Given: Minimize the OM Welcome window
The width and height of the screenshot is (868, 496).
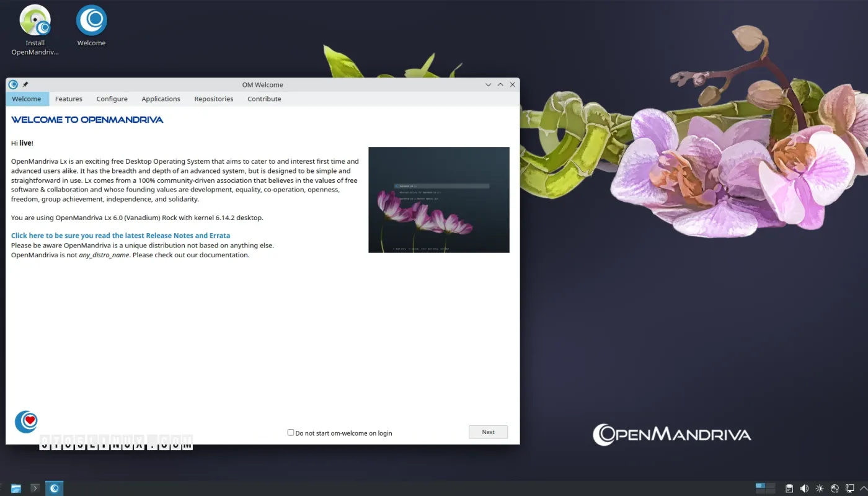Looking at the screenshot, I should (488, 84).
